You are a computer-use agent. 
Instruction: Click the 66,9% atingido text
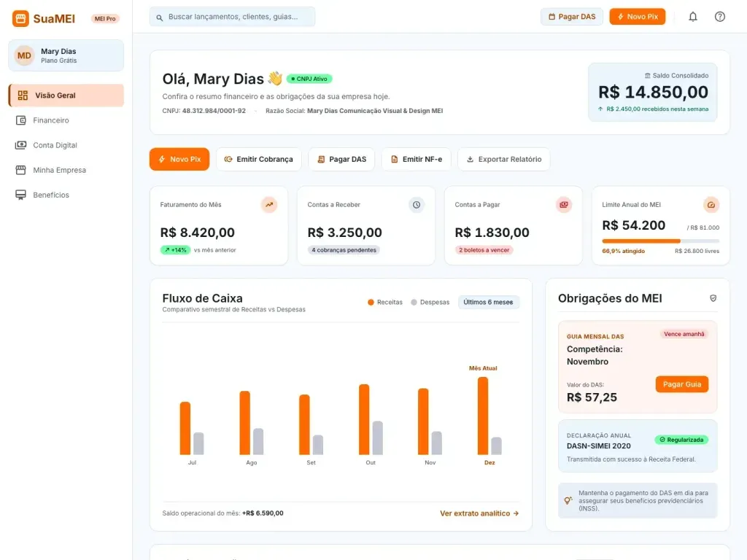(x=623, y=251)
